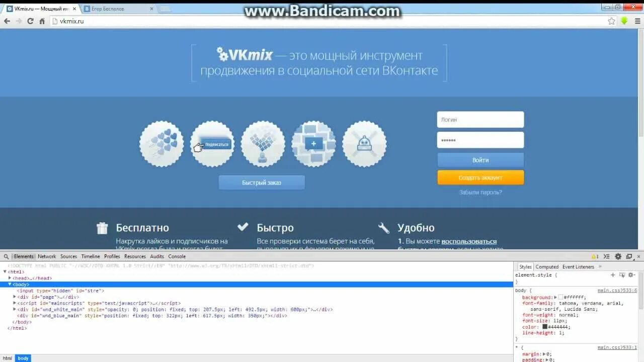Expand the margin property arrow
This screenshot has height=362, width=644.
click(544, 354)
